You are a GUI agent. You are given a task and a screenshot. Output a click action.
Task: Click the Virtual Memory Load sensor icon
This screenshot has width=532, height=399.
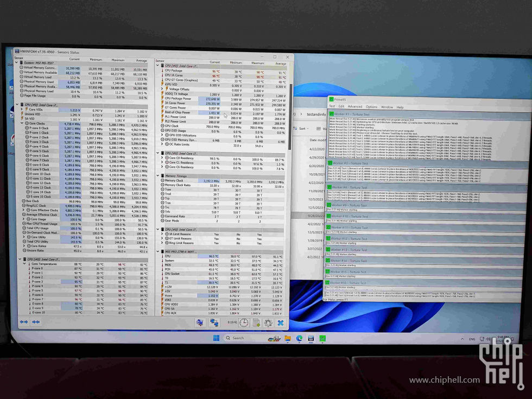[21, 77]
